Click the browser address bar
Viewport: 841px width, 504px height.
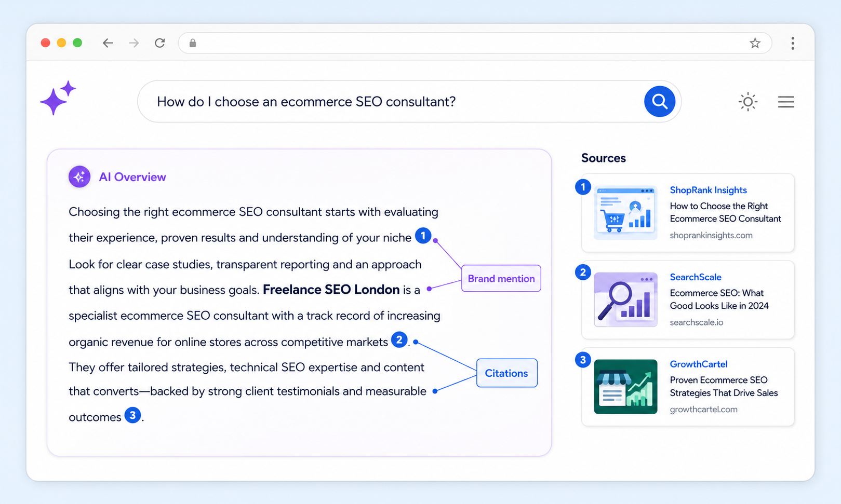(475, 43)
